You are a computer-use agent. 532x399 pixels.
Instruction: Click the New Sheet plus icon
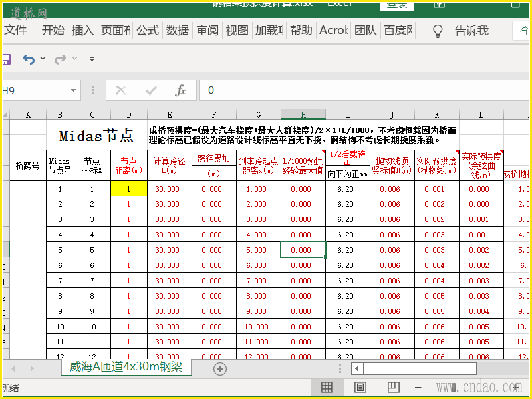point(220,369)
